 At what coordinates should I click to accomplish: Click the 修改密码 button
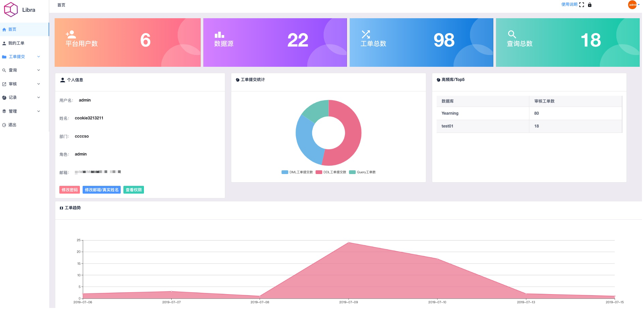(69, 190)
